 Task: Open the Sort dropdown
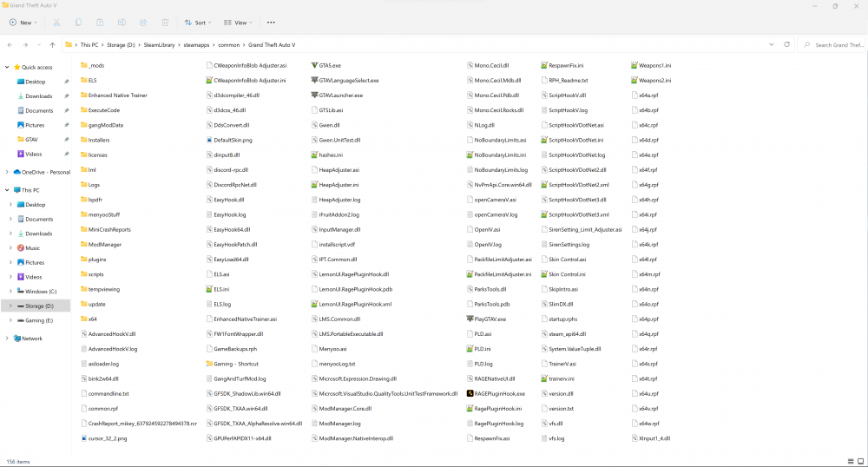198,23
